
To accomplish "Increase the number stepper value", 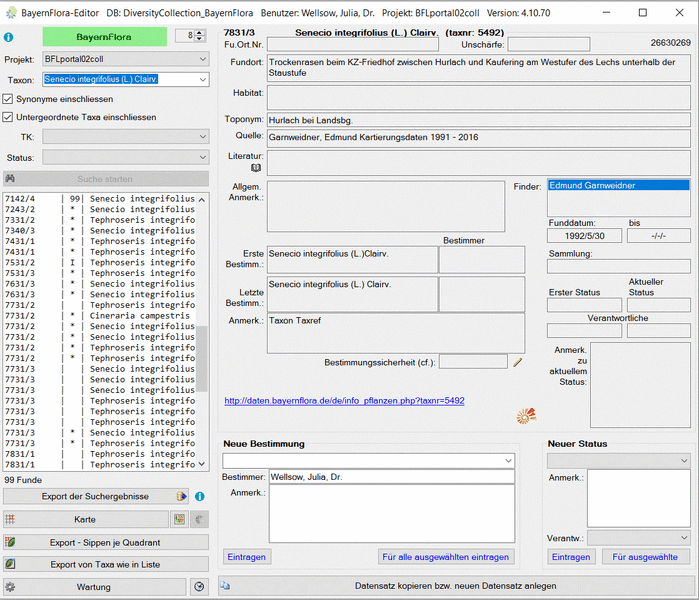I will point(200,33).
